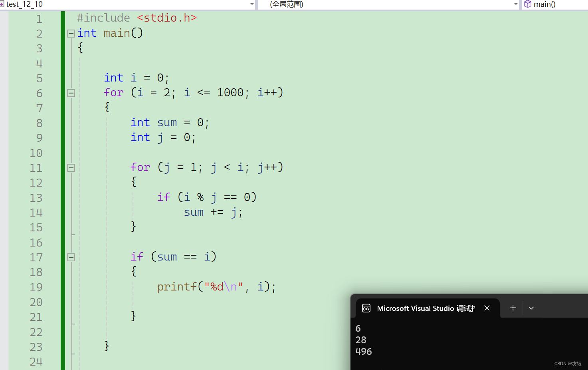The width and height of the screenshot is (588, 370).
Task: Click line number 24 in the gutter
Action: pos(36,362)
